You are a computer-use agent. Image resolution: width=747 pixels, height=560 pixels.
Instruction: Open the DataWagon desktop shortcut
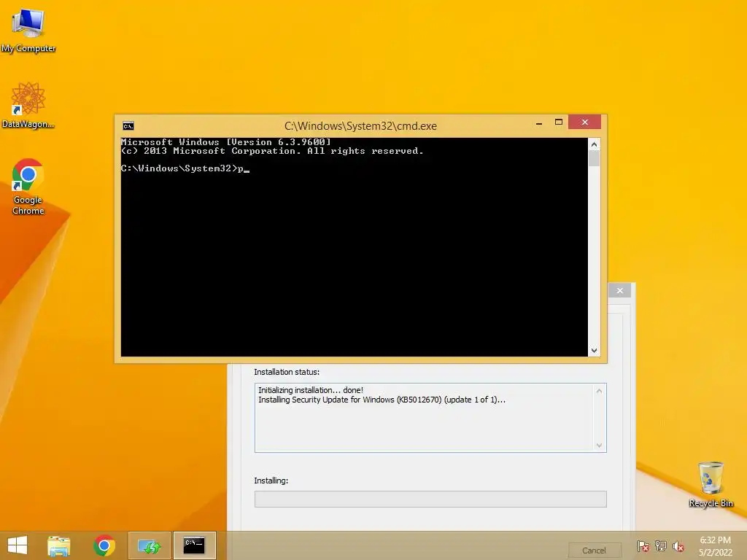(x=28, y=105)
